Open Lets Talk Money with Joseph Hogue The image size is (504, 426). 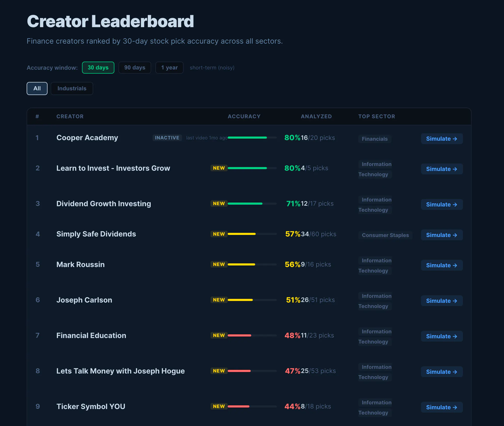point(120,371)
